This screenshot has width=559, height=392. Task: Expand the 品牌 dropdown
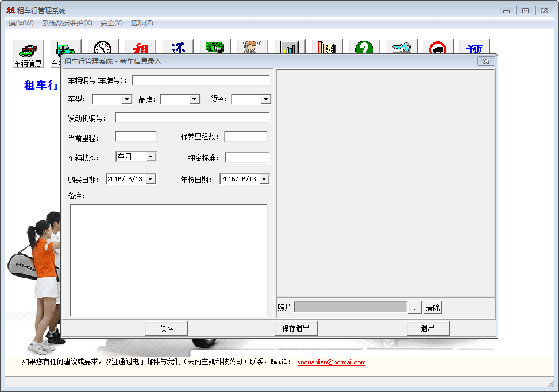pos(195,99)
